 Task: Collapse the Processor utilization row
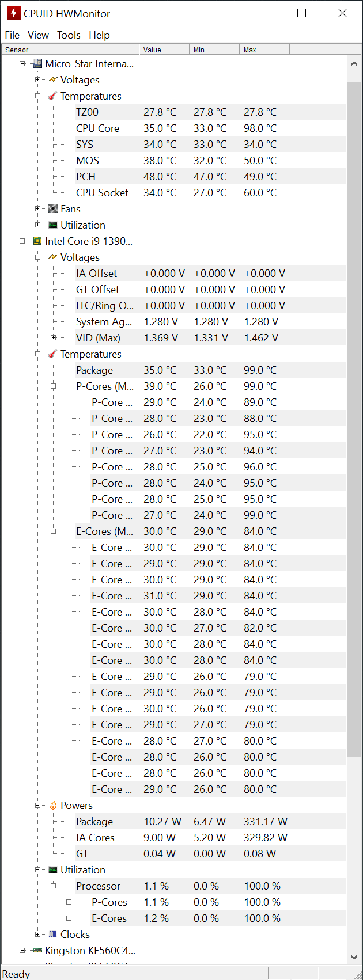tap(53, 886)
